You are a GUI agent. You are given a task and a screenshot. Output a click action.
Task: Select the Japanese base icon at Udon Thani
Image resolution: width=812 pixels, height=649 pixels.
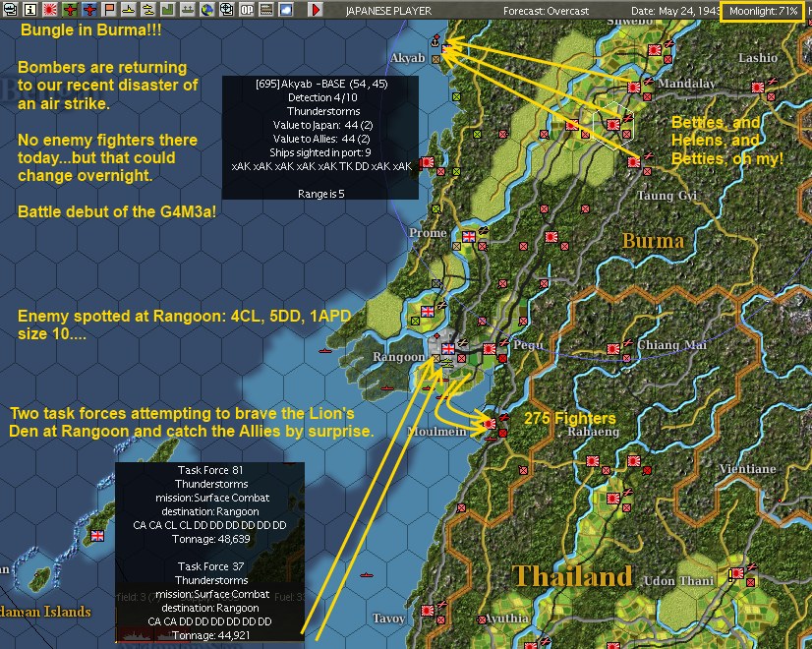[x=737, y=573]
